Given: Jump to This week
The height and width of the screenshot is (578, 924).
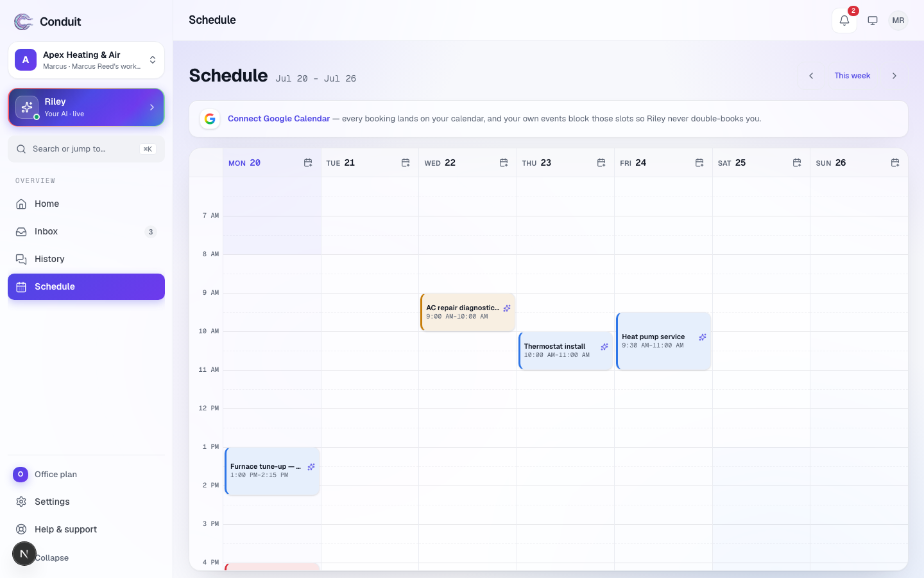Looking at the screenshot, I should tap(852, 76).
